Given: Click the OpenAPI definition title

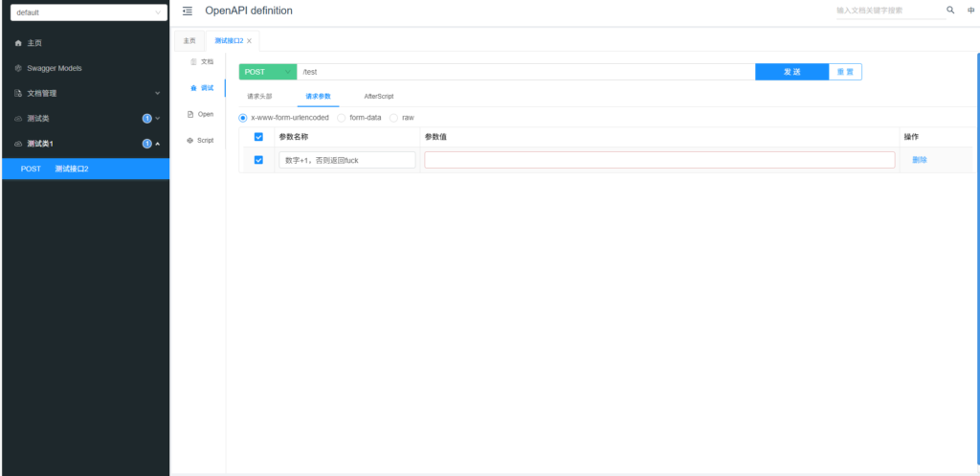Looking at the screenshot, I should [x=249, y=11].
